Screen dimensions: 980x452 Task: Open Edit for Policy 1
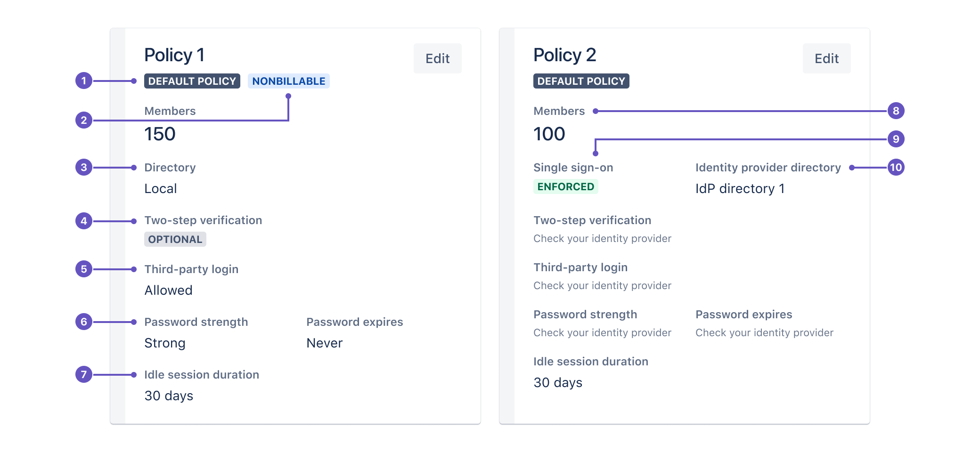click(x=438, y=58)
